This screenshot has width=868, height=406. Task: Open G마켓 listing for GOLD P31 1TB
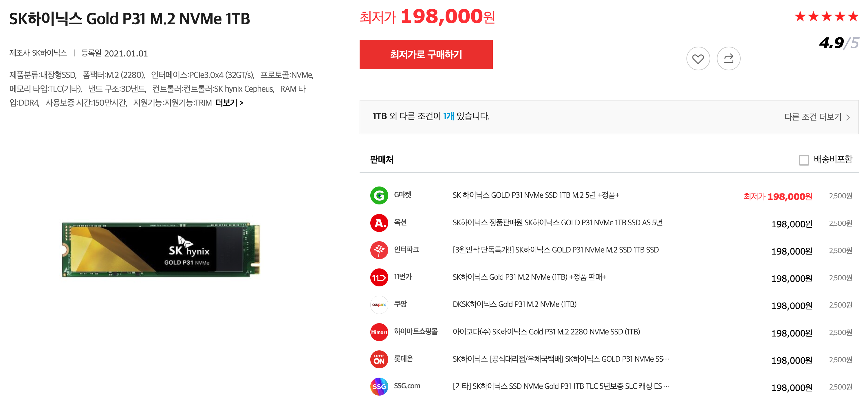coord(536,195)
